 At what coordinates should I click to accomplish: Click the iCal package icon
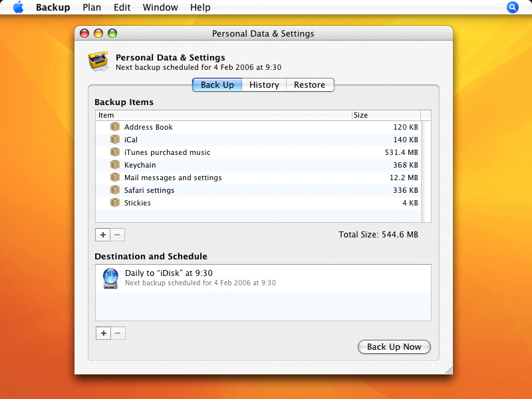click(x=115, y=140)
